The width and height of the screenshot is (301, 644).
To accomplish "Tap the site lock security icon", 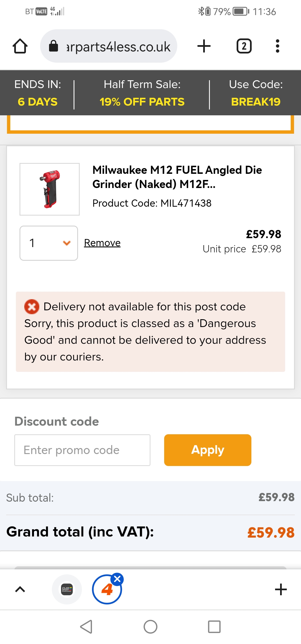I will (53, 46).
